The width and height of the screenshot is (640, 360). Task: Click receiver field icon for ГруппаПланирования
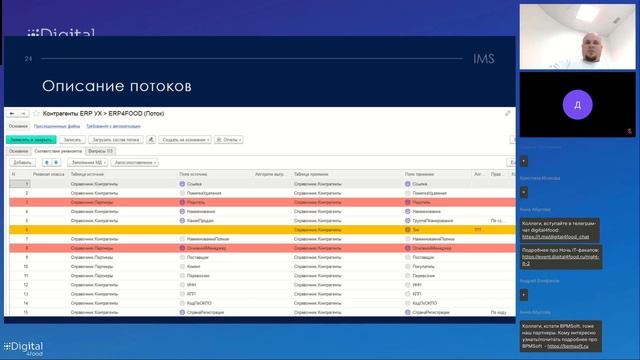[407, 221]
